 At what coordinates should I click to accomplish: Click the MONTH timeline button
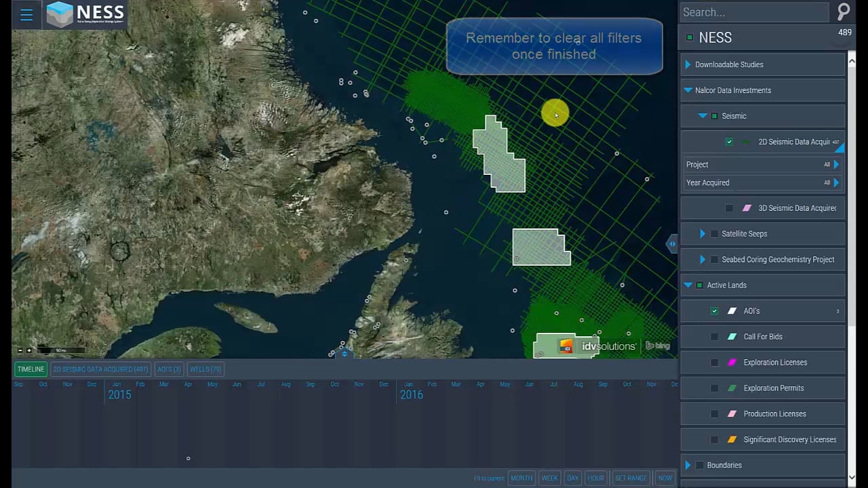coord(521,478)
